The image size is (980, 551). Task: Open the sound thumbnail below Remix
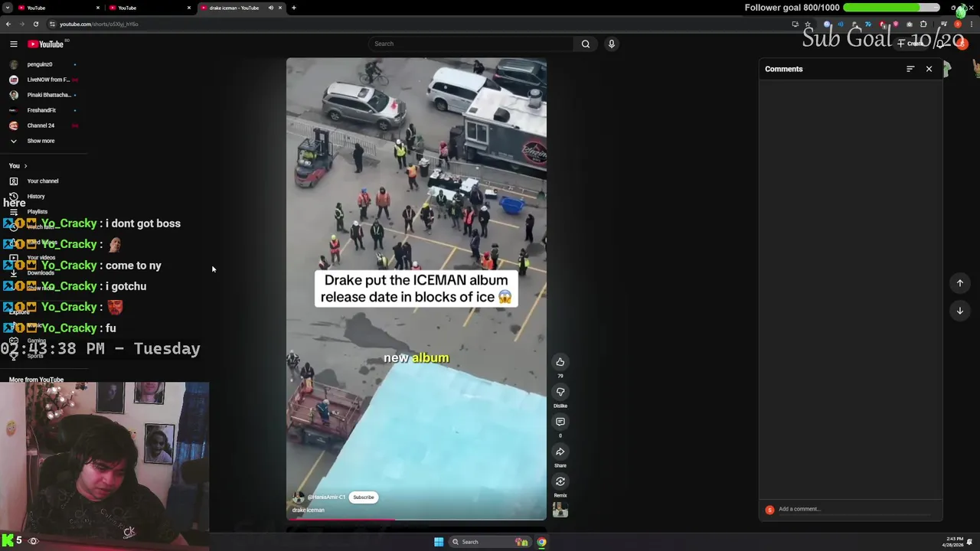point(560,510)
